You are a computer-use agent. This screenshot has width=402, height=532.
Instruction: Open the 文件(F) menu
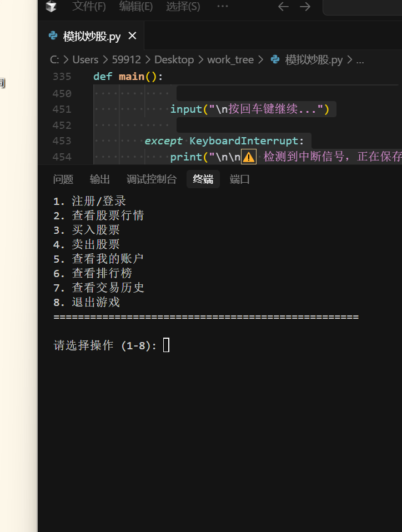point(89,6)
